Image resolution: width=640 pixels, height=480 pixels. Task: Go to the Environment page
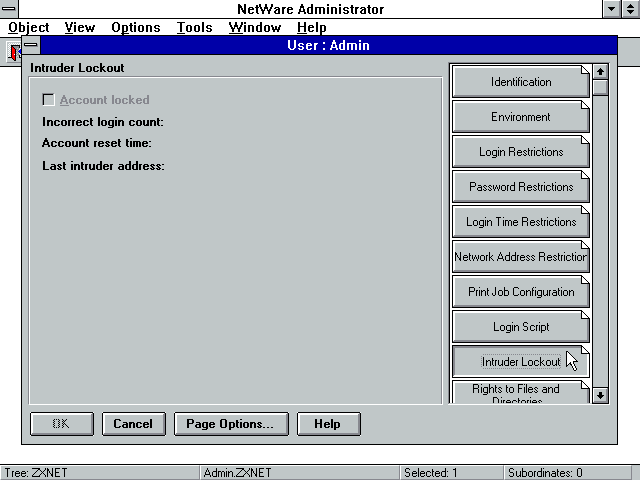tap(520, 117)
